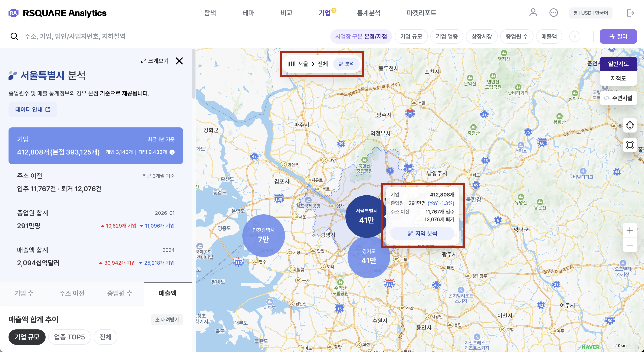Switch to the 종업원 수 tab
The width and height of the screenshot is (644, 352).
(120, 293)
